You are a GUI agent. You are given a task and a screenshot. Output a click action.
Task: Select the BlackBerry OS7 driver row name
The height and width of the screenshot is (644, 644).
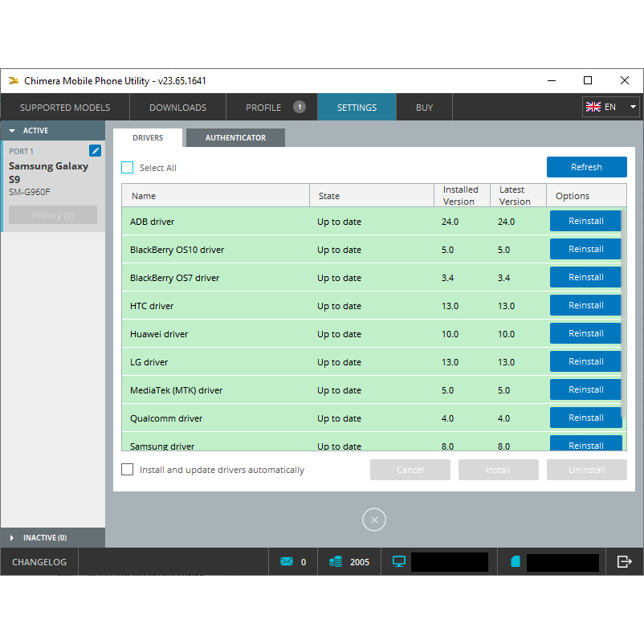tap(174, 278)
